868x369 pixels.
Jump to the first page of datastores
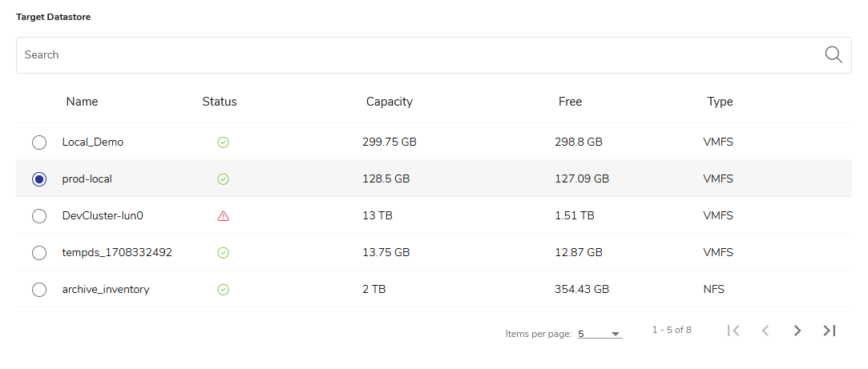(x=733, y=331)
